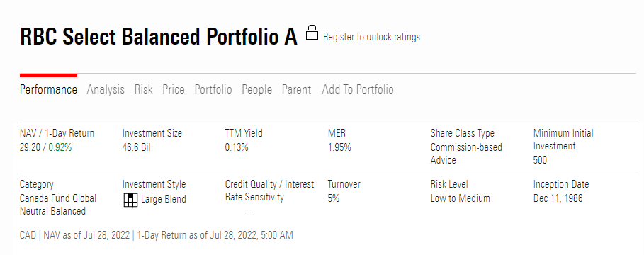The height and width of the screenshot is (255, 644).
Task: Go to the Price tab
Action: pyautogui.click(x=174, y=89)
